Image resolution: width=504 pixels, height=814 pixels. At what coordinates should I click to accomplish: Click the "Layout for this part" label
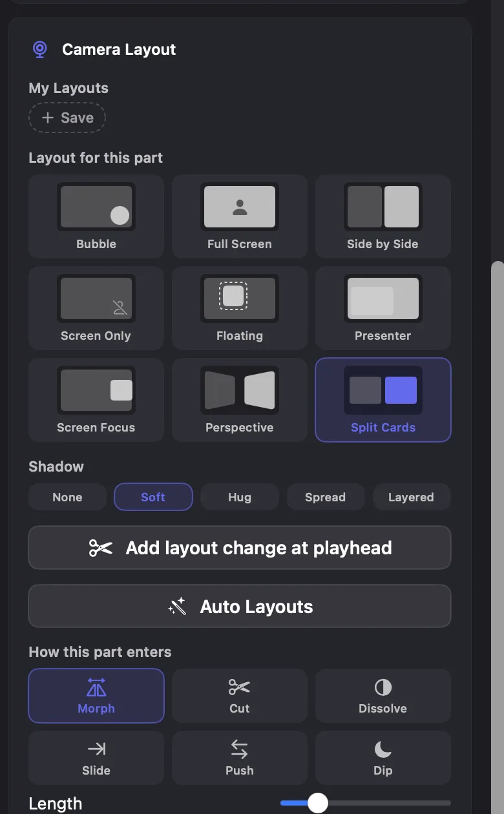pyautogui.click(x=96, y=158)
